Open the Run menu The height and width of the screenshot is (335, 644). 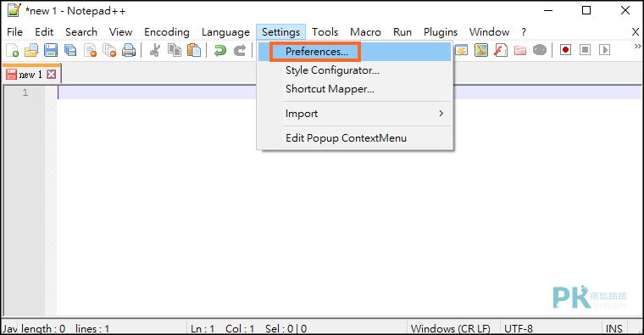point(402,32)
